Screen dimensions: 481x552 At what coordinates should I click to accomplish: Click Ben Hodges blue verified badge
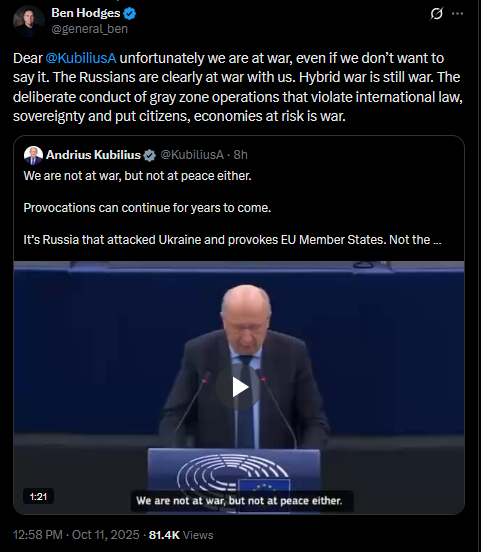coord(129,13)
